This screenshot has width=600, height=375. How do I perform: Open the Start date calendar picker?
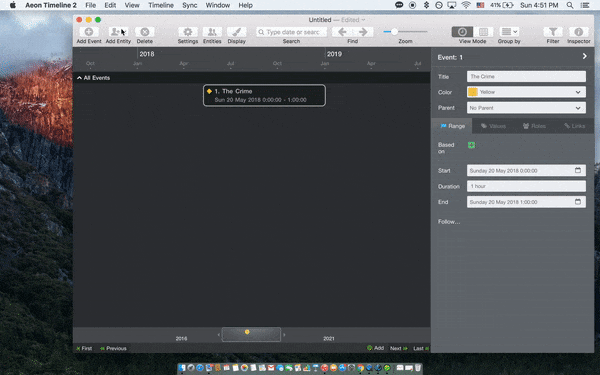point(578,170)
